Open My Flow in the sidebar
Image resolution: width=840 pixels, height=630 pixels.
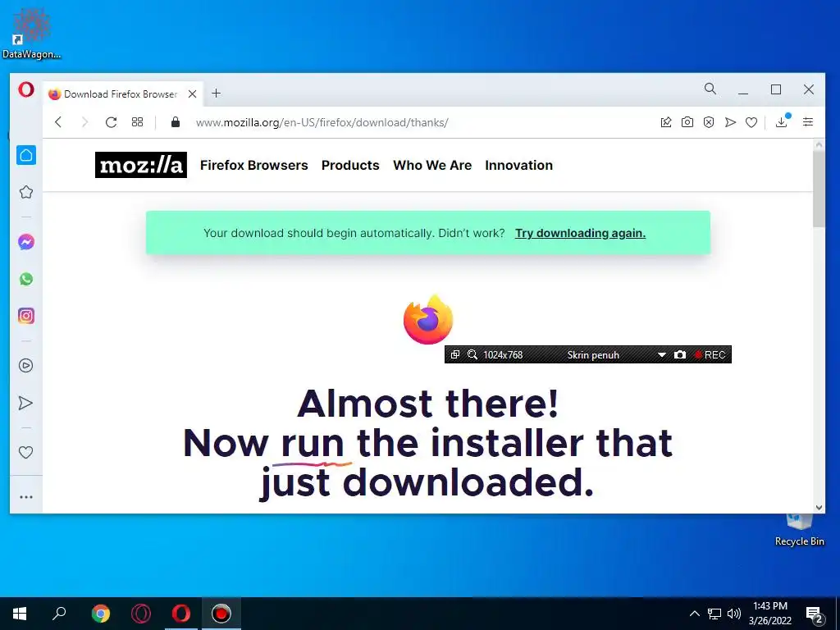(x=25, y=403)
